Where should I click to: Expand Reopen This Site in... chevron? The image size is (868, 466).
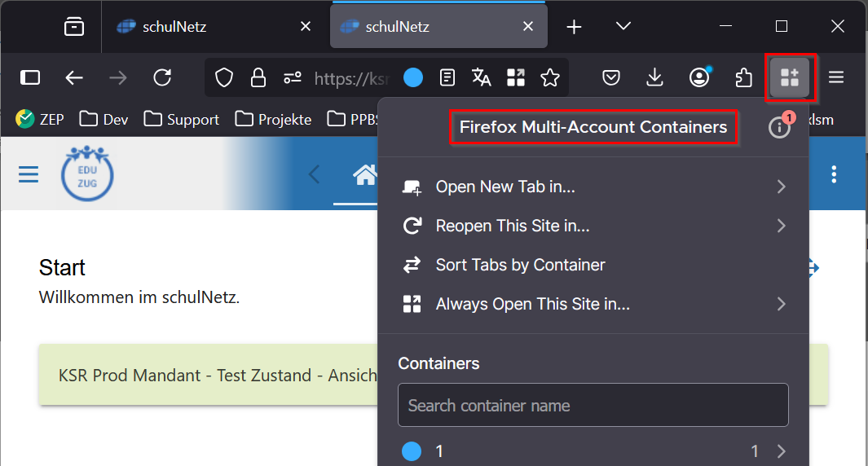pos(781,226)
